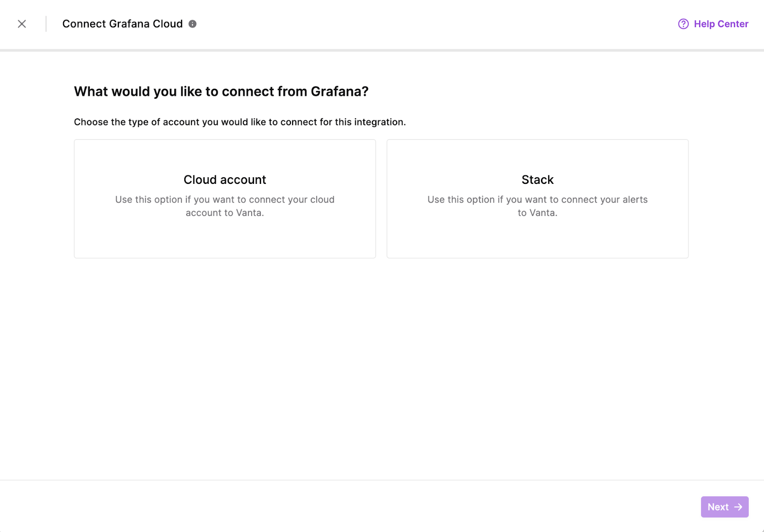Click the heading 'What would you like to connect from Grafana?'

pos(221,91)
